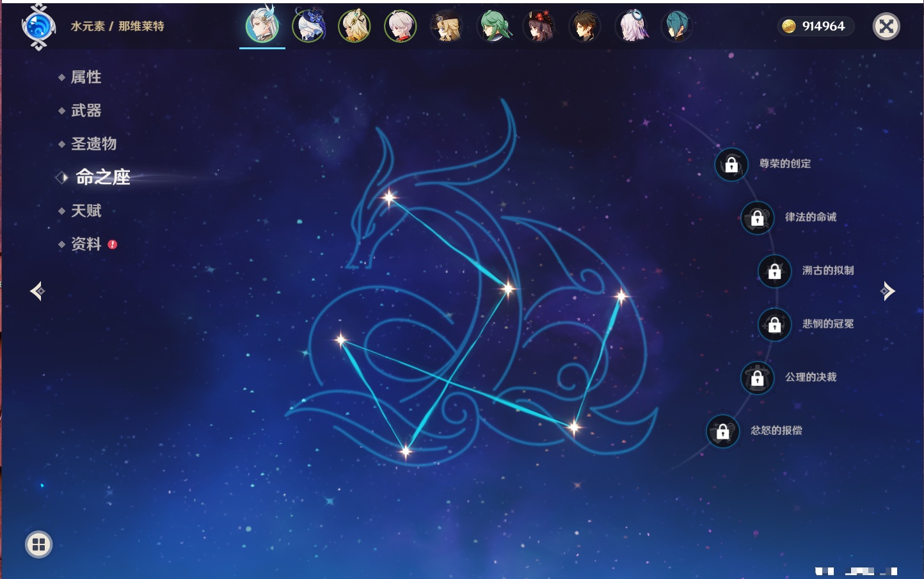Close the character screen with X button

886,26
